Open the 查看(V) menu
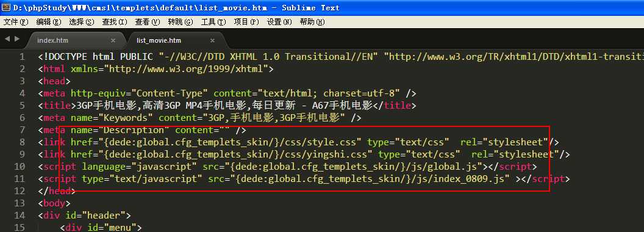Image resolution: width=644 pixels, height=232 pixels. click(147, 22)
